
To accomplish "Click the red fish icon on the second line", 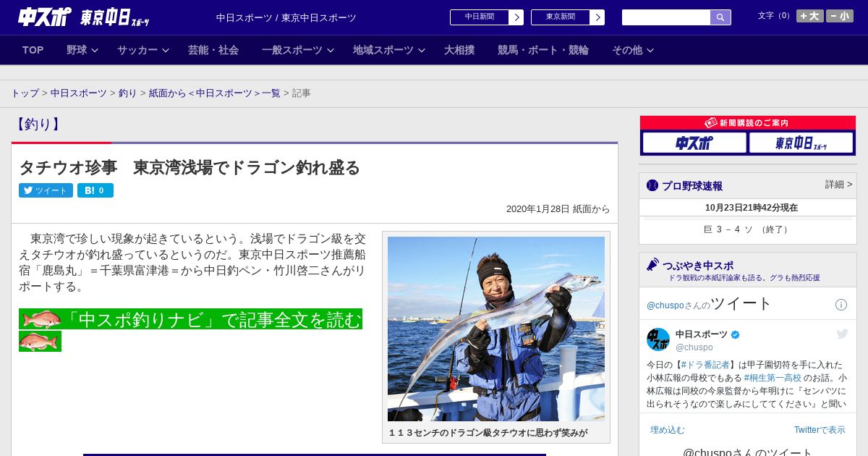I will (x=40, y=341).
